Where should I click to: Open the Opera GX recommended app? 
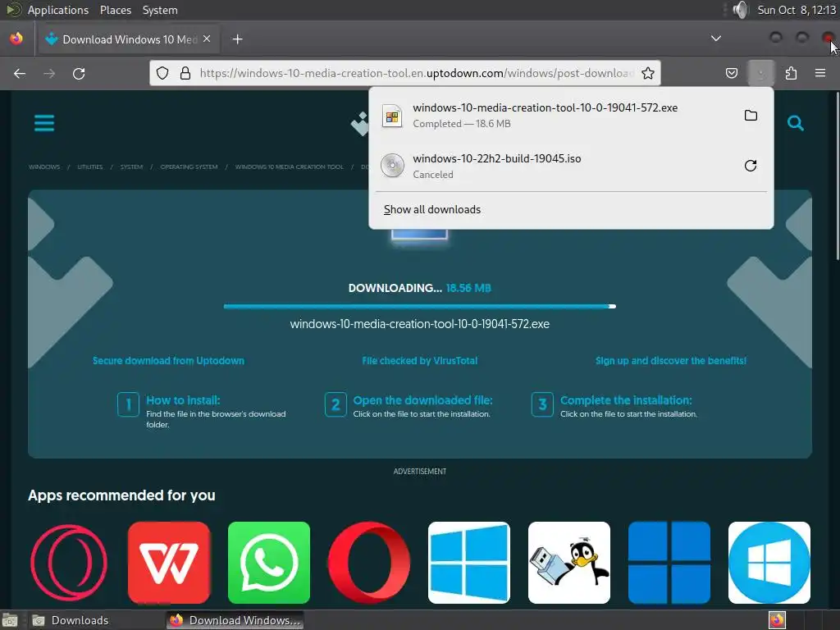69,563
